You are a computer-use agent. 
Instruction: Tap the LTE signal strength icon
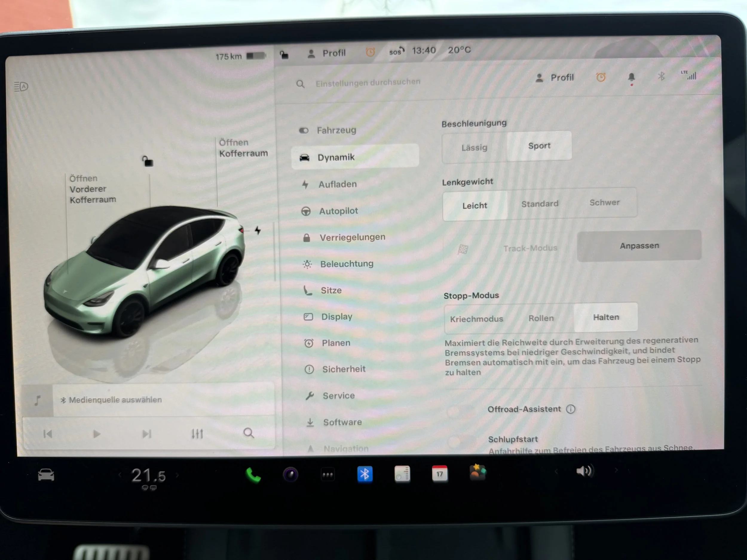click(x=689, y=75)
